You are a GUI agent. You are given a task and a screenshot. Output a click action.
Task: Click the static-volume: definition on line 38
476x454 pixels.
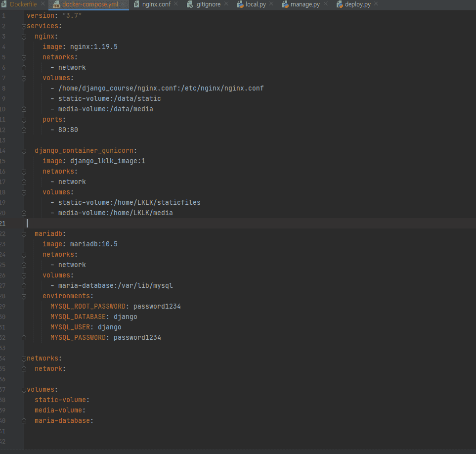[62, 400]
